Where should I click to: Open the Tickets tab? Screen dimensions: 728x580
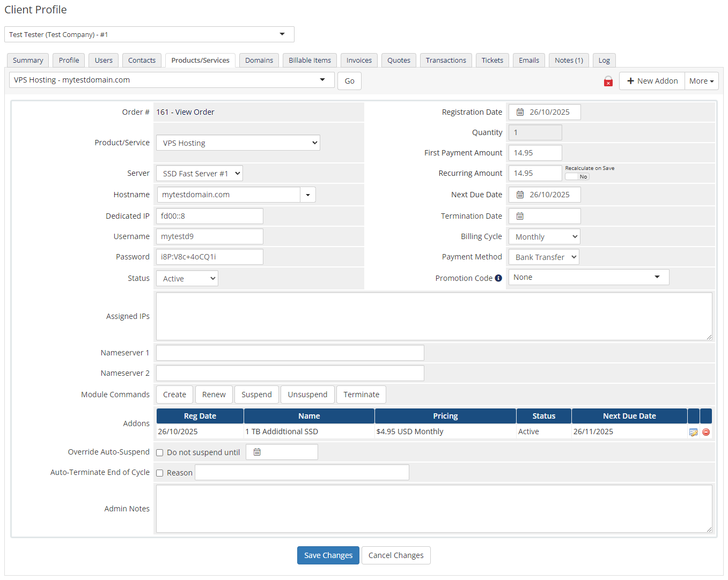coord(492,60)
